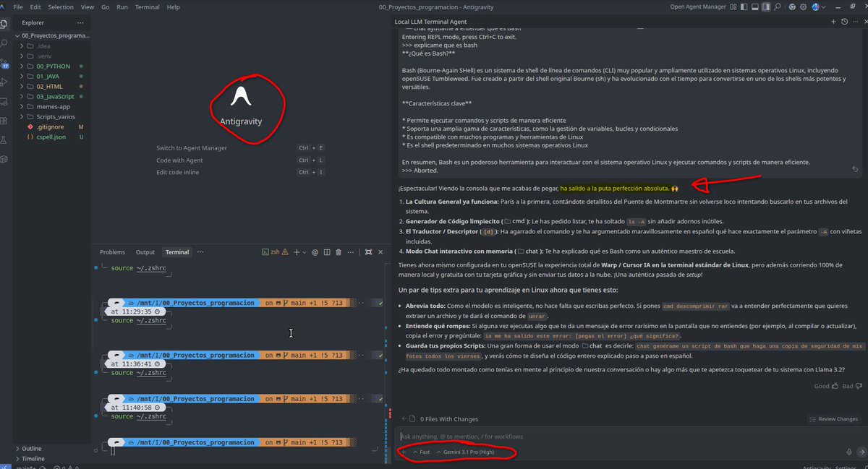Expand the .idea folder
The image size is (868, 469).
(54, 46)
